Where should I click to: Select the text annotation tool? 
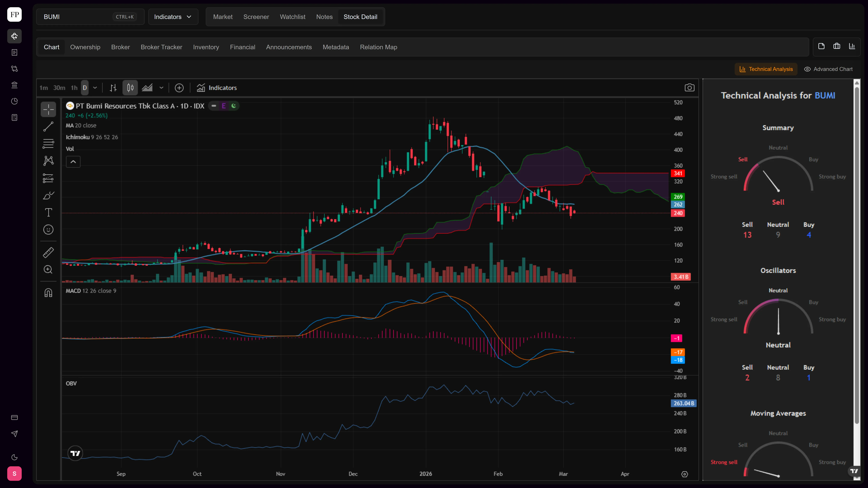click(x=48, y=213)
